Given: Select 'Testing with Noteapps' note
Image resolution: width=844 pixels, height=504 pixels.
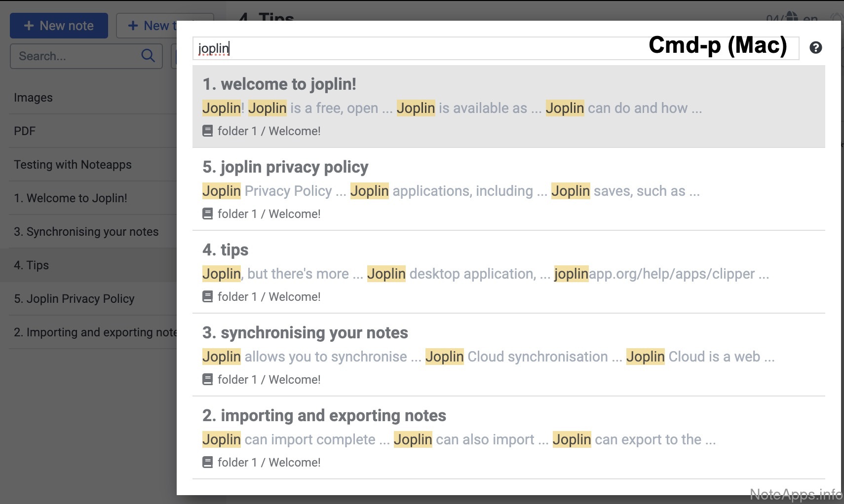Looking at the screenshot, I should click(x=73, y=165).
